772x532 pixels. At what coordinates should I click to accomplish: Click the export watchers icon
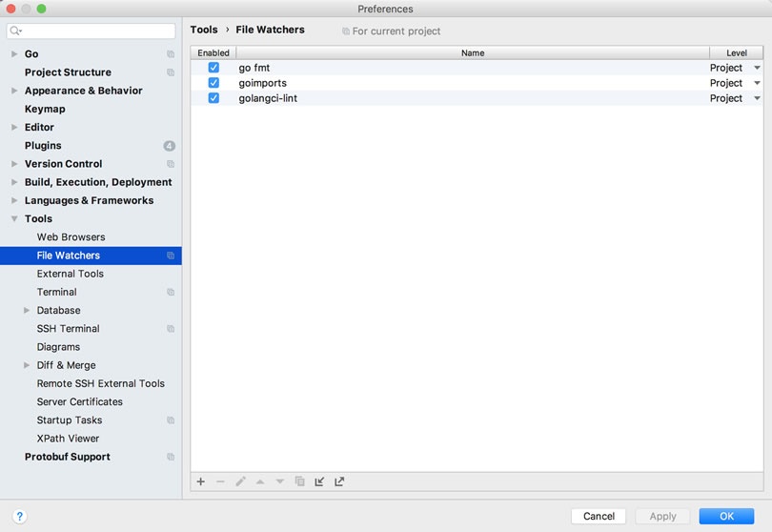pyautogui.click(x=339, y=481)
